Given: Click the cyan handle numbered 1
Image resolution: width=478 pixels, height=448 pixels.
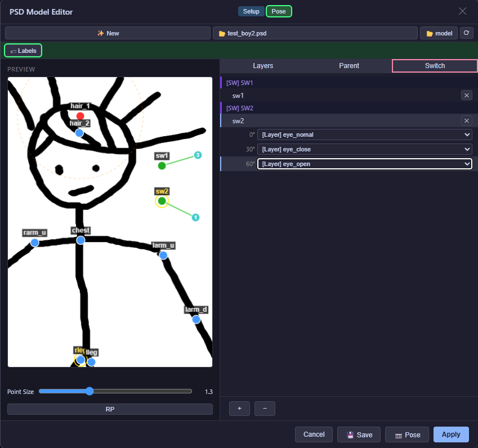Looking at the screenshot, I should coord(195,217).
